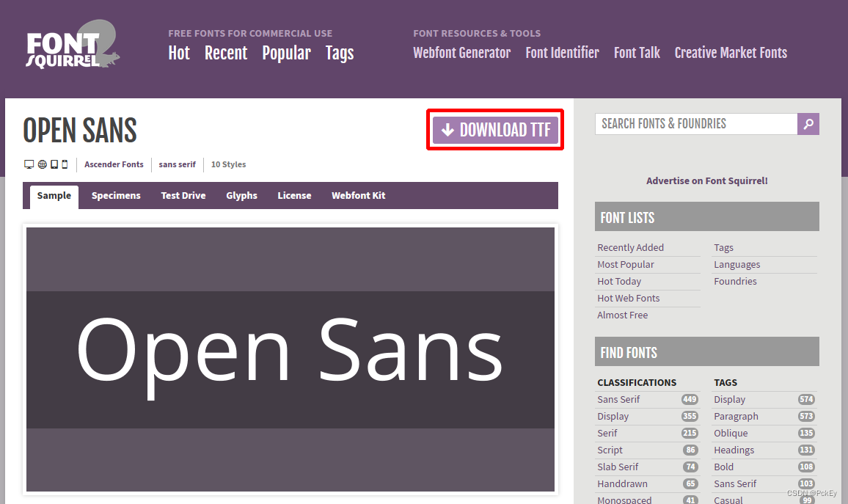Click the Font Squirrel logo

point(73,45)
